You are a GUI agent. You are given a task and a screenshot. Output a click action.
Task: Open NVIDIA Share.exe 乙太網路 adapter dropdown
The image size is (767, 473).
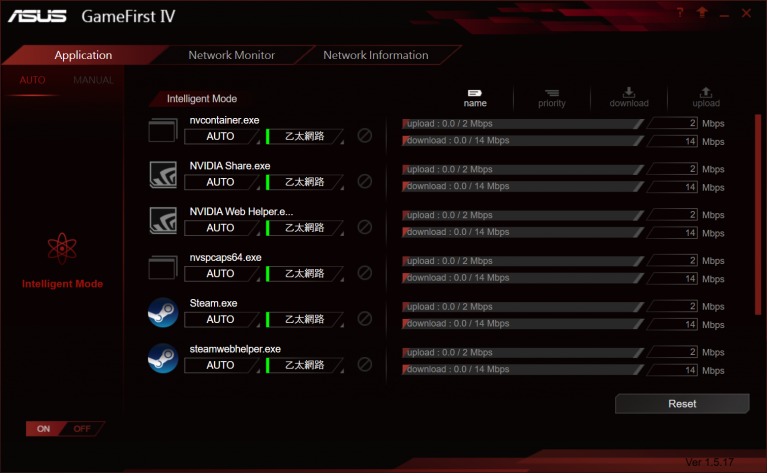pos(305,182)
